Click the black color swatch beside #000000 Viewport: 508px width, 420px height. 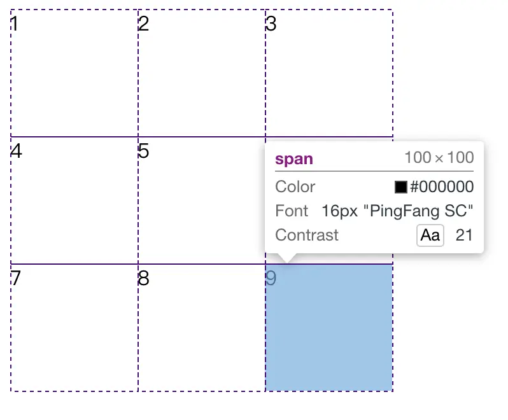coord(401,187)
